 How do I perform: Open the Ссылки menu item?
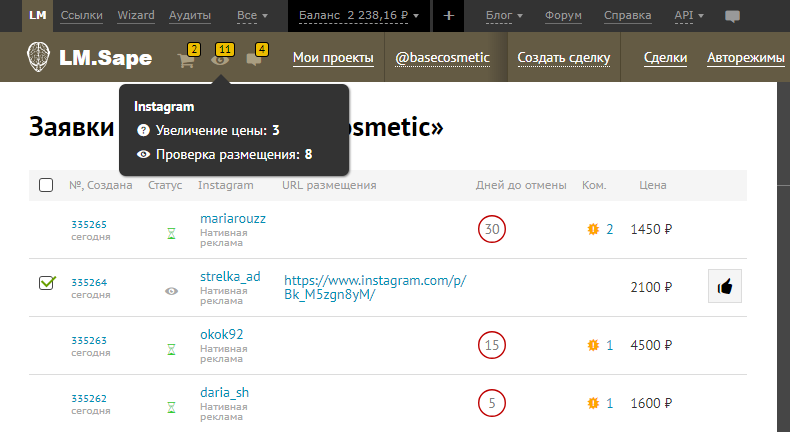82,16
